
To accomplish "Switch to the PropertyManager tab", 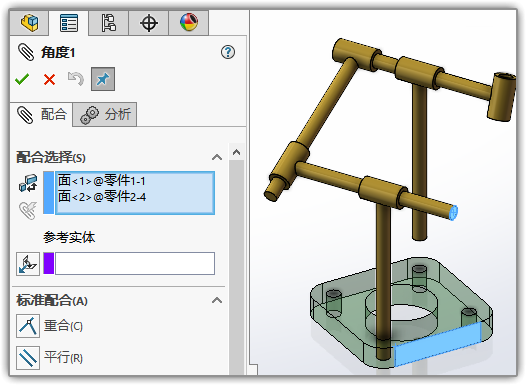I will (x=69, y=23).
